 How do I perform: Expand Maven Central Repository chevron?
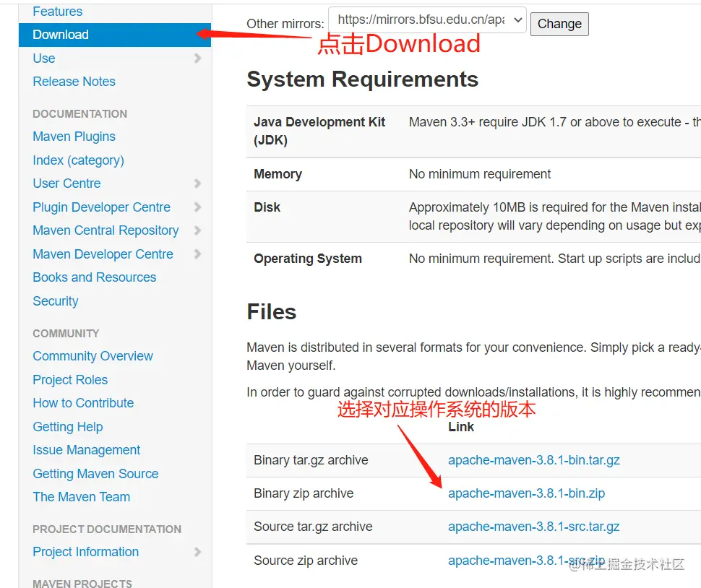[197, 230]
